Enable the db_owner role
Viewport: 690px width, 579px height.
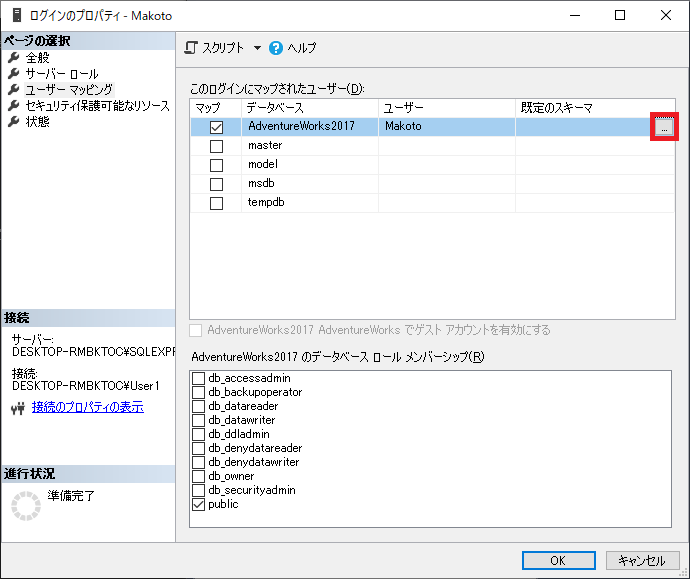(x=198, y=476)
